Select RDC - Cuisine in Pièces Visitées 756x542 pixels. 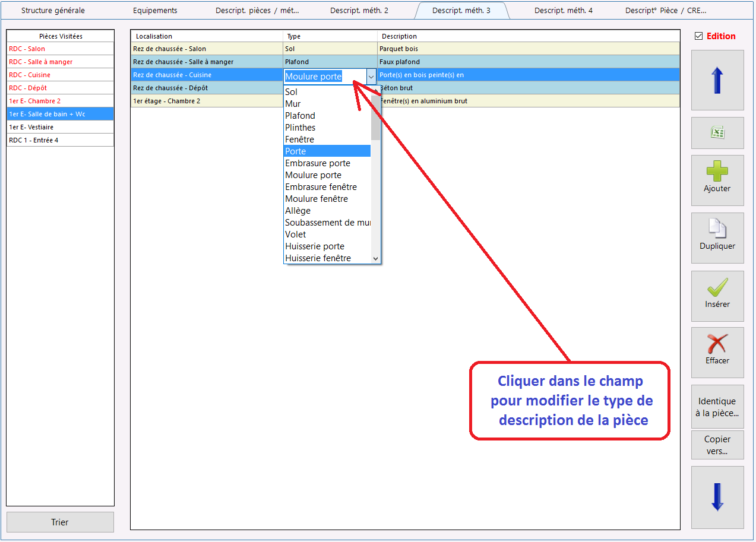tap(60, 75)
